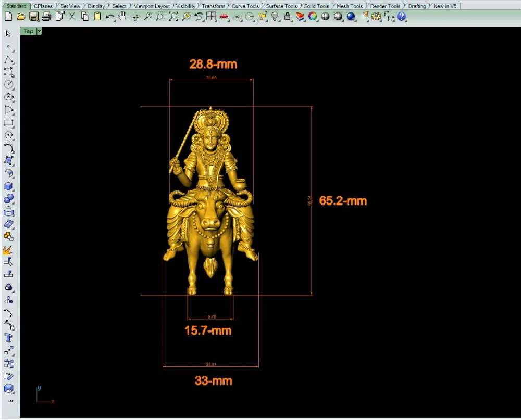Viewport: 521px width, 420px height.
Task: Select the Circle tool in sidebar
Action: click(9, 85)
